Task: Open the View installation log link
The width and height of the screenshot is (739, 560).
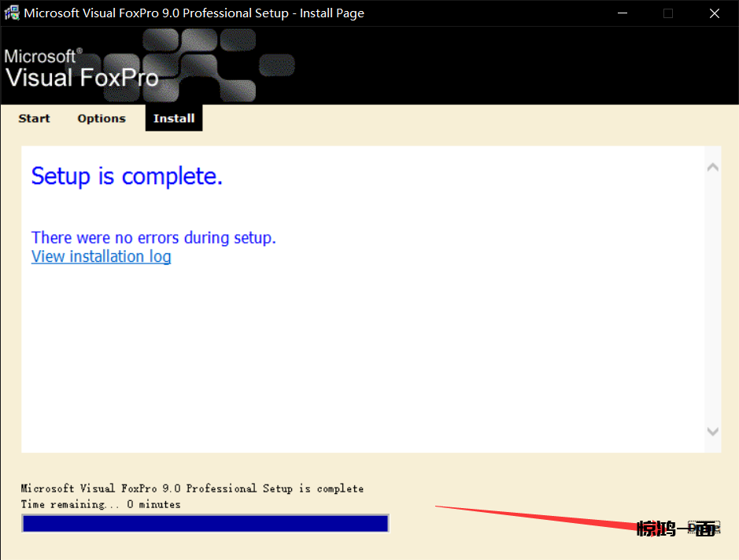Action: pyautogui.click(x=101, y=256)
